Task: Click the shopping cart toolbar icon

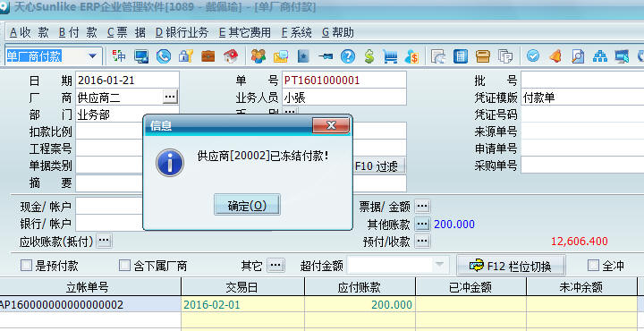Action: tap(390, 55)
